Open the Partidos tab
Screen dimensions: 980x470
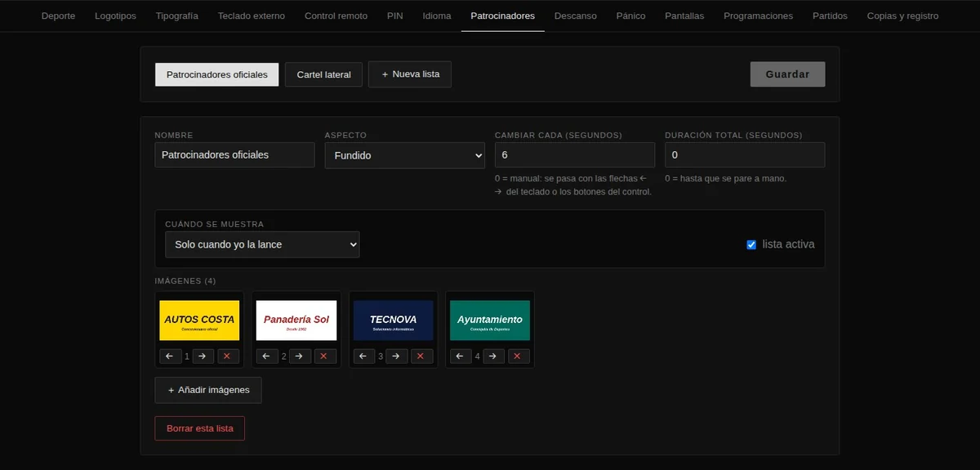(830, 16)
